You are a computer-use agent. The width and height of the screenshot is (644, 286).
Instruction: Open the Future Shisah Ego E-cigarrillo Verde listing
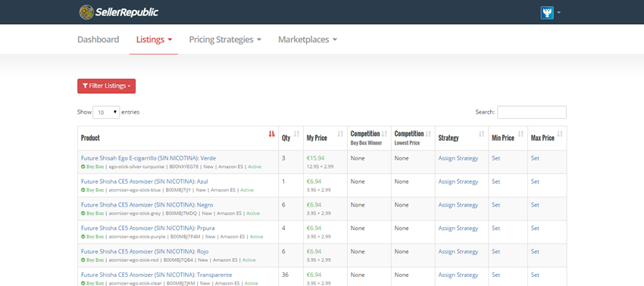[148, 158]
